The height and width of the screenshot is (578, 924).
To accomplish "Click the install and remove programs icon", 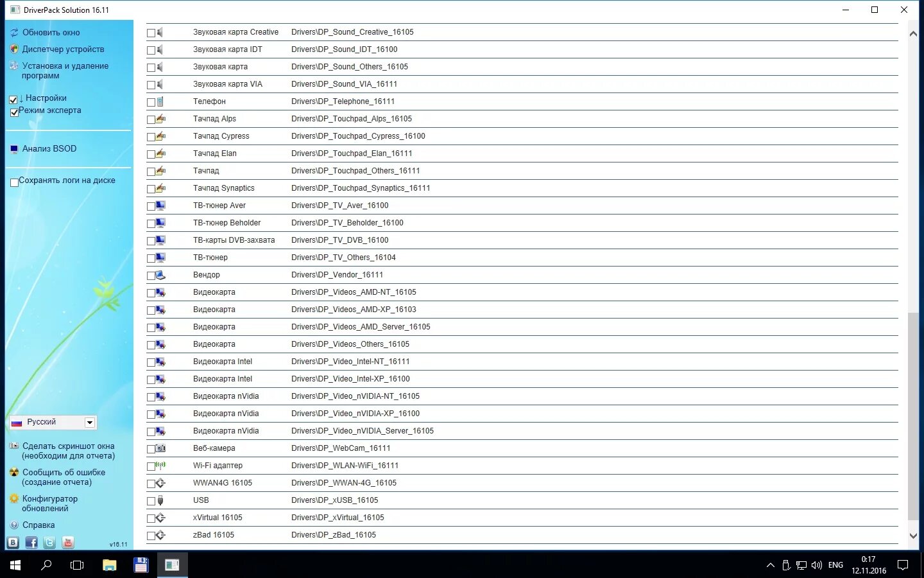I will point(14,66).
